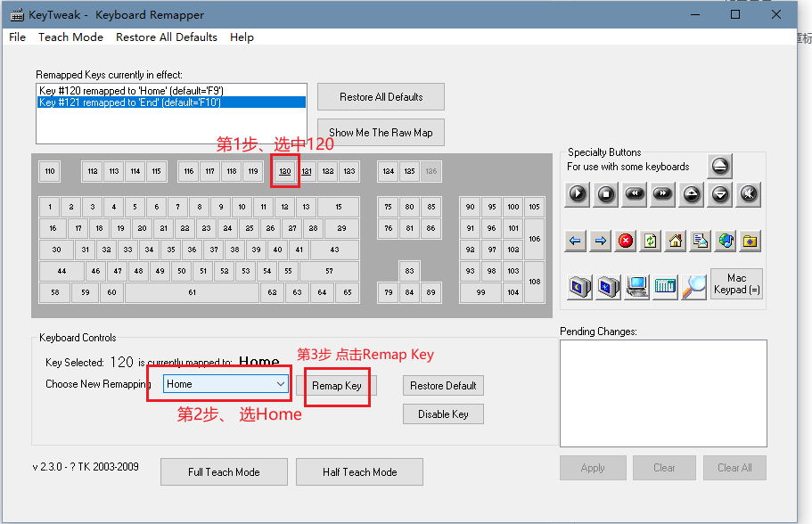Select the green arrows Refresh button

pos(651,241)
